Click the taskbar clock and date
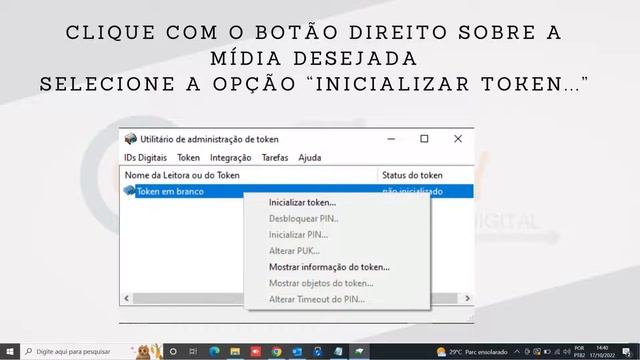Viewport: 640px width, 360px height. 602,351
